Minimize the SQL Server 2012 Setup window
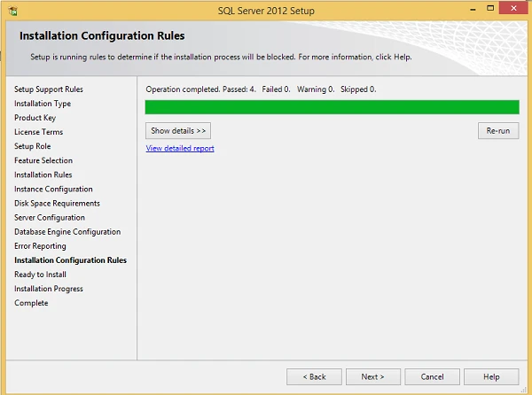This screenshot has height=395, width=532. tap(473, 9)
